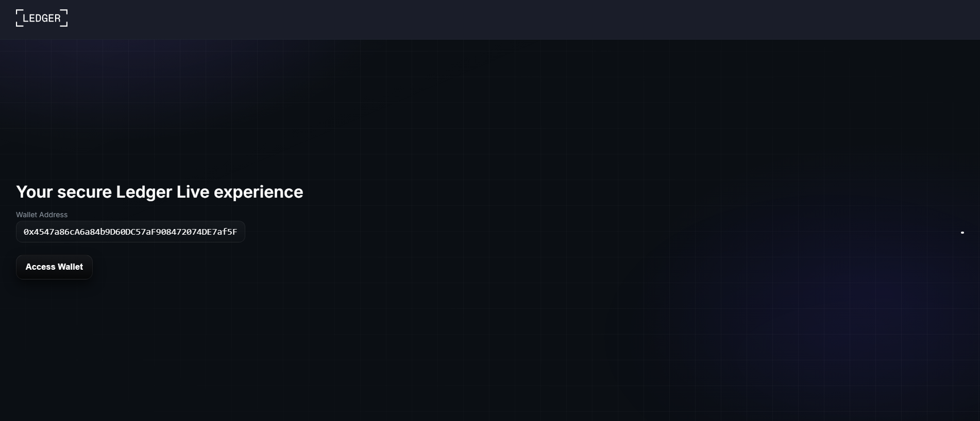
Task: Select the LEDGER bracket logo mark
Action: 42,18
